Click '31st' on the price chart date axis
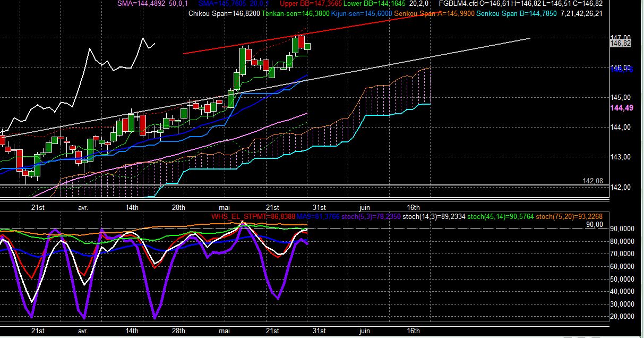The image size is (644, 338). click(x=319, y=207)
